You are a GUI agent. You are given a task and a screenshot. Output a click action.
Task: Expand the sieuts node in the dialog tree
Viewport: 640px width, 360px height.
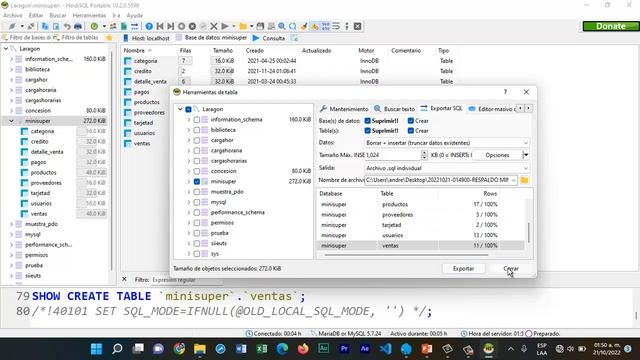pyautogui.click(x=189, y=243)
